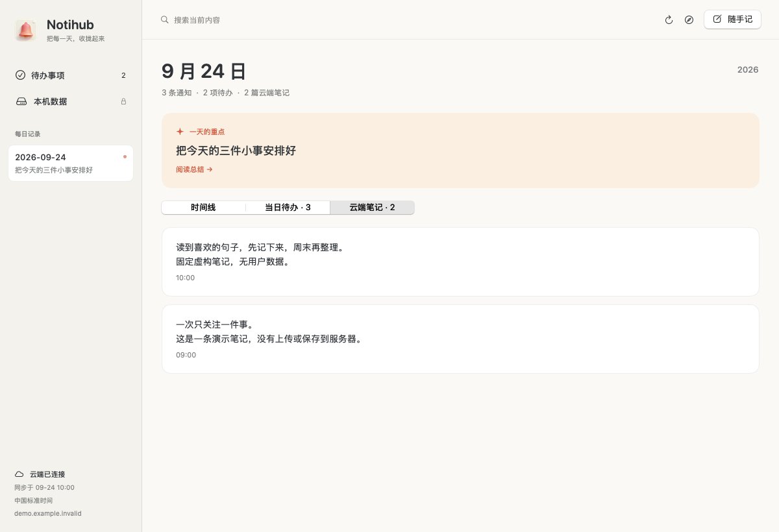Click the checkmark circle icon beside 待办事项
The image size is (779, 532).
pos(20,75)
